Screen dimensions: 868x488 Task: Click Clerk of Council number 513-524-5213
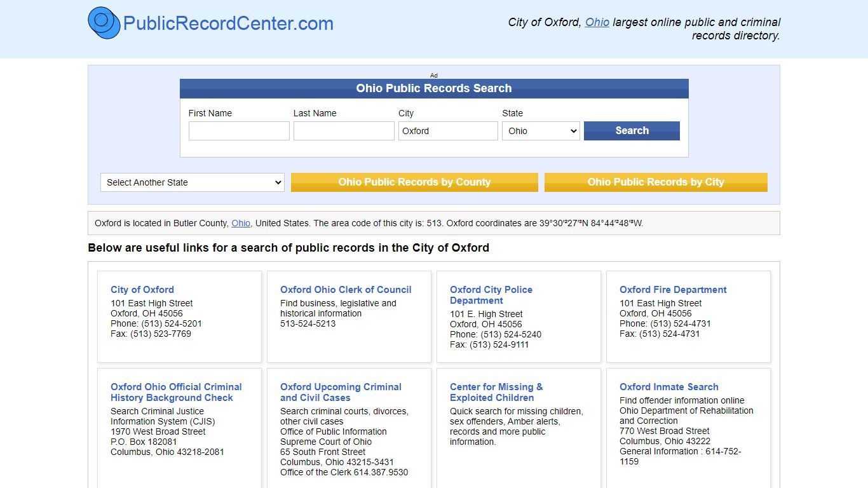[x=308, y=323]
